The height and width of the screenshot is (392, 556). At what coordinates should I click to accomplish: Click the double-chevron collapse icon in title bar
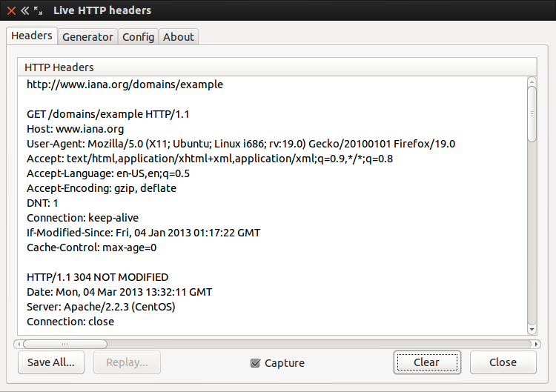click(24, 10)
